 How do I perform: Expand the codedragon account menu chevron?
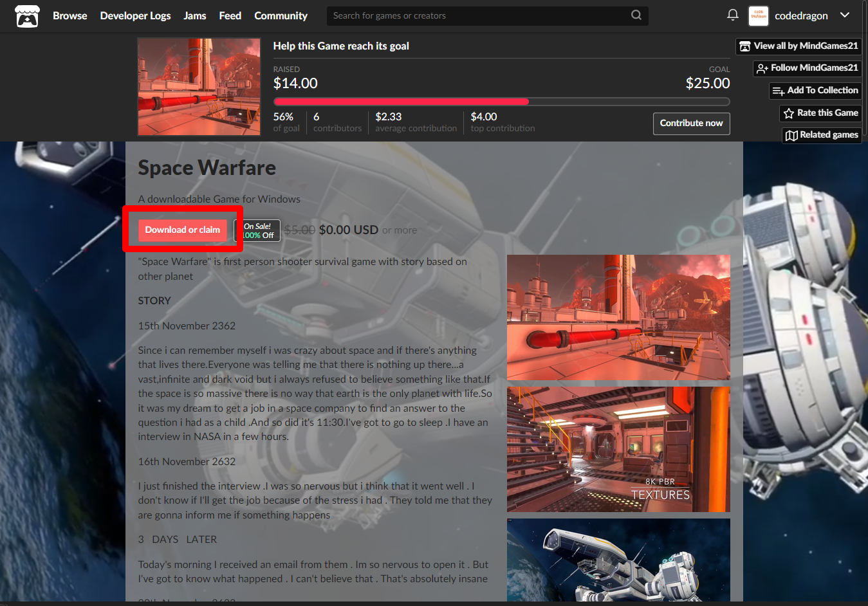(845, 15)
